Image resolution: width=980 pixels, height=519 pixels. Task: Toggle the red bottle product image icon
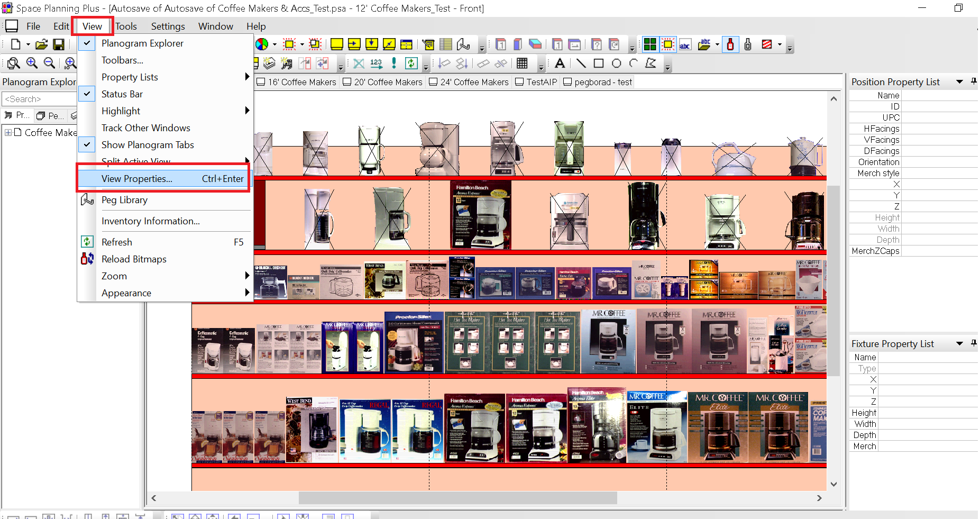coord(730,44)
